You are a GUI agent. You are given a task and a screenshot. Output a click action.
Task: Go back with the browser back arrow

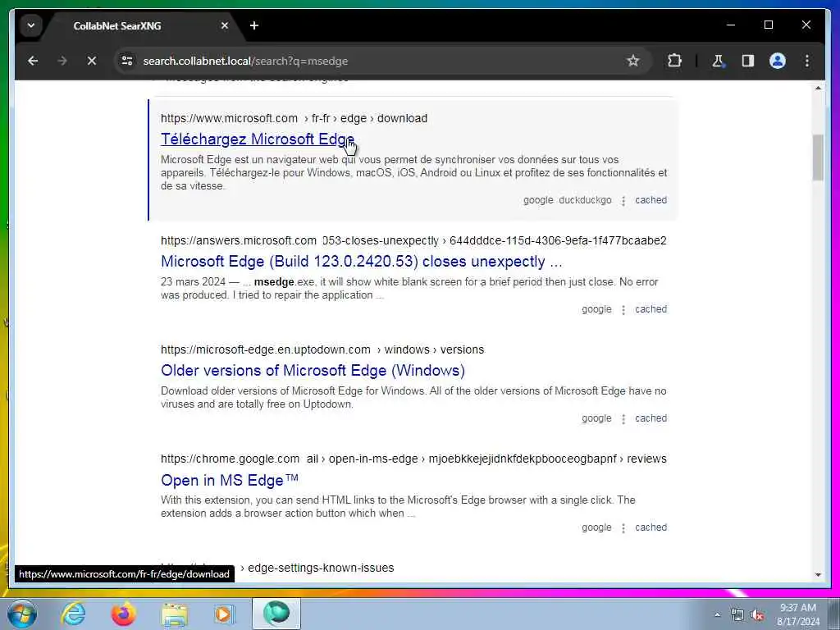33,61
